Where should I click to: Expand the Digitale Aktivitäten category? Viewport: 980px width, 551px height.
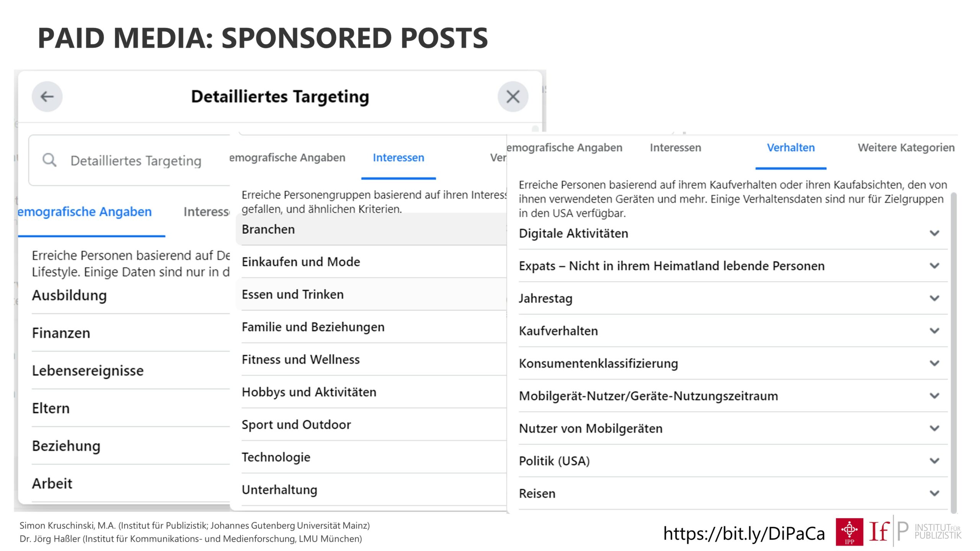coord(733,233)
